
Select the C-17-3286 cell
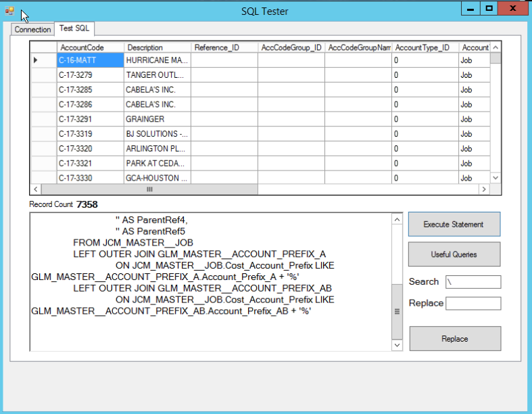[91, 104]
